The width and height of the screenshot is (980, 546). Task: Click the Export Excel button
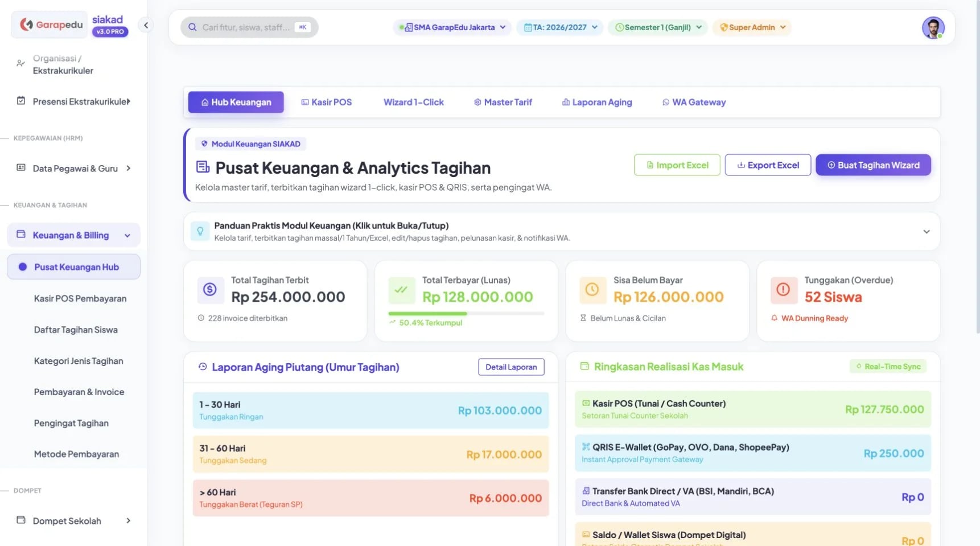pos(768,165)
